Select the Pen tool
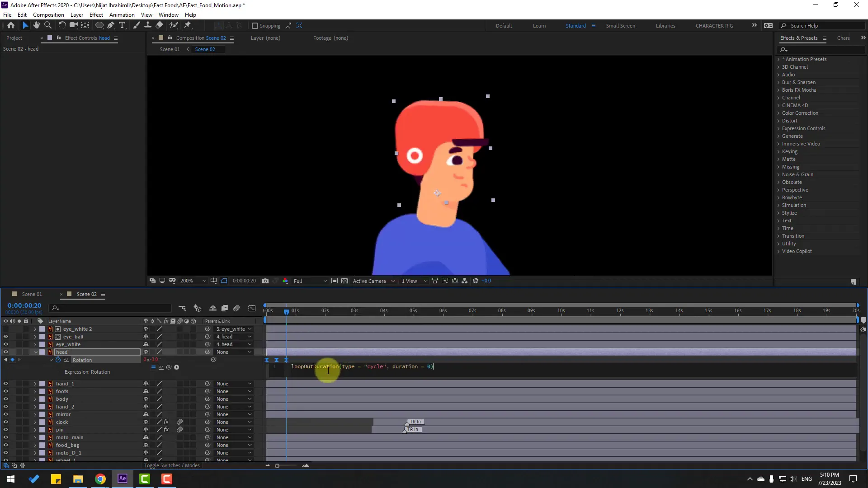 coord(111,25)
